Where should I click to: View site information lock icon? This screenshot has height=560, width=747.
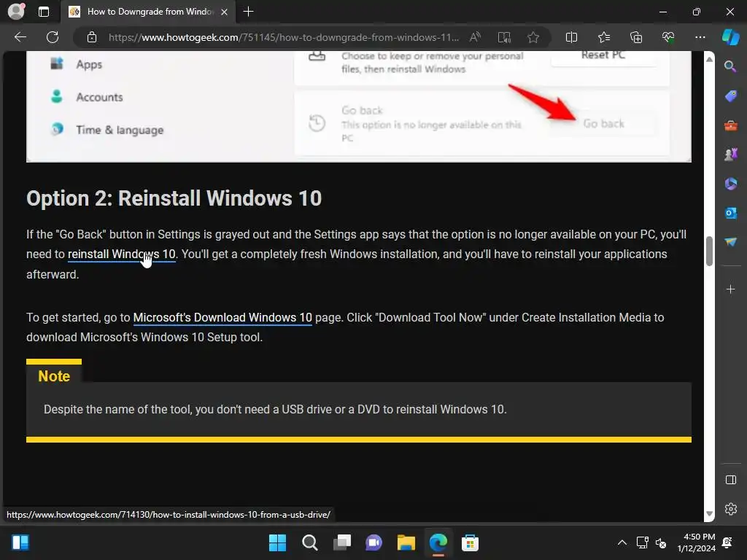click(91, 37)
